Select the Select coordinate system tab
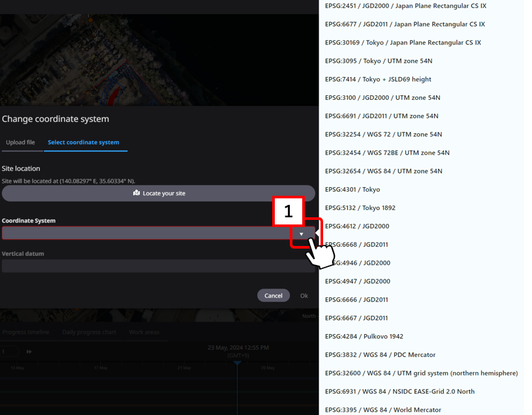The height and width of the screenshot is (415, 532). tap(84, 142)
